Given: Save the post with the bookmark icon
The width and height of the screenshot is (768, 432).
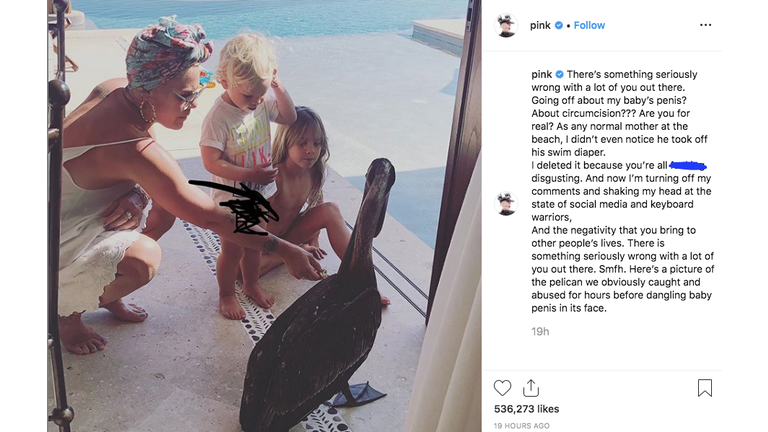Looking at the screenshot, I should 705,388.
